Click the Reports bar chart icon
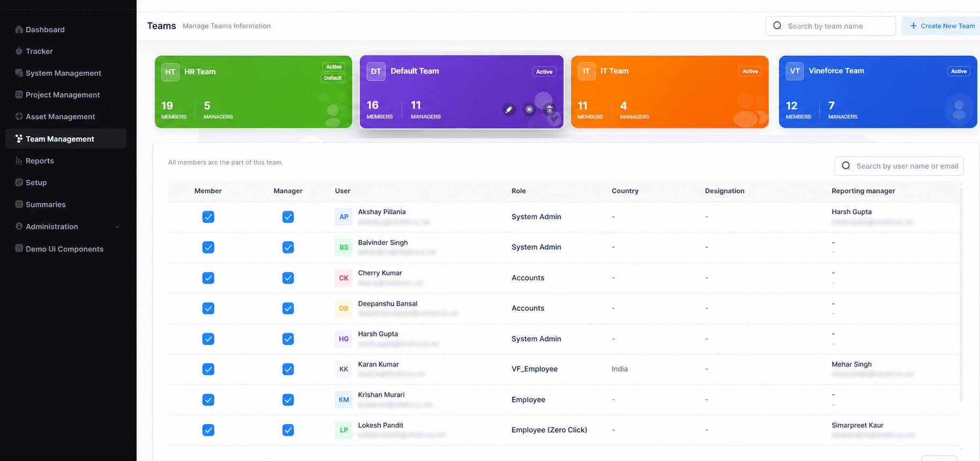 point(19,160)
